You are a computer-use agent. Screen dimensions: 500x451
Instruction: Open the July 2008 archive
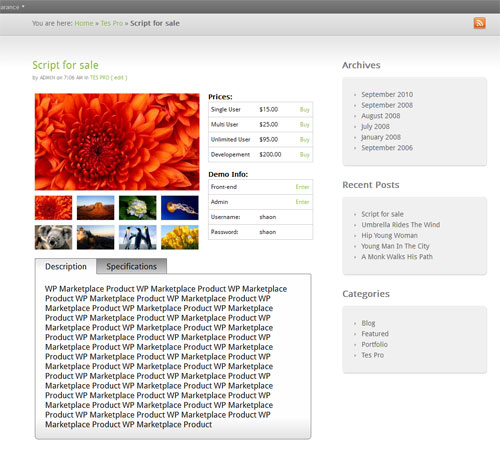pyautogui.click(x=375, y=126)
